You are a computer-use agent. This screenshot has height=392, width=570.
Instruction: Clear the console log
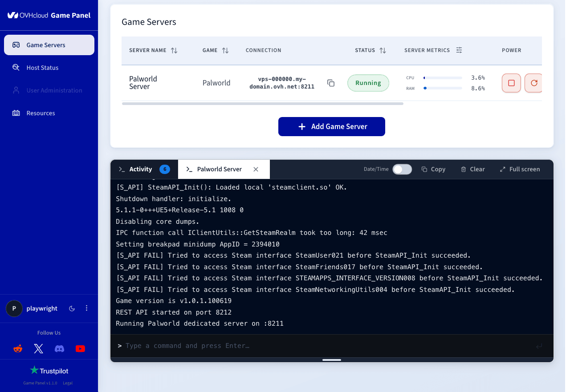[473, 169]
